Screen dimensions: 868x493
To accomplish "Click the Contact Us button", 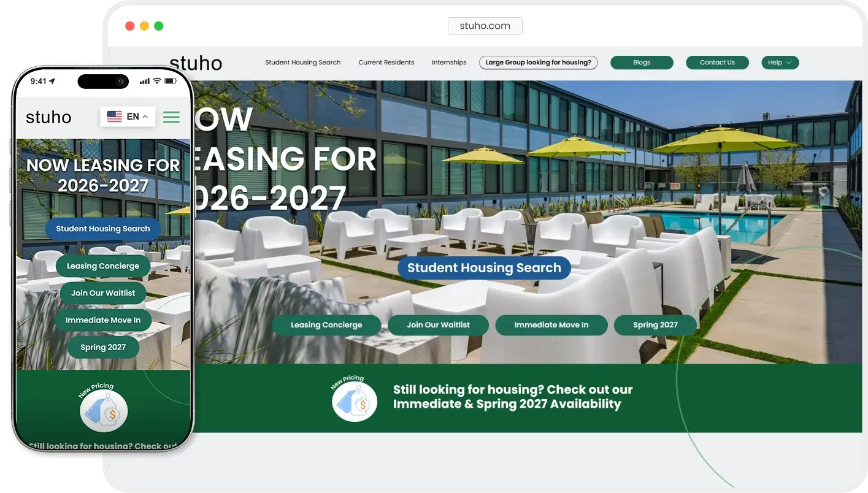I will click(717, 63).
